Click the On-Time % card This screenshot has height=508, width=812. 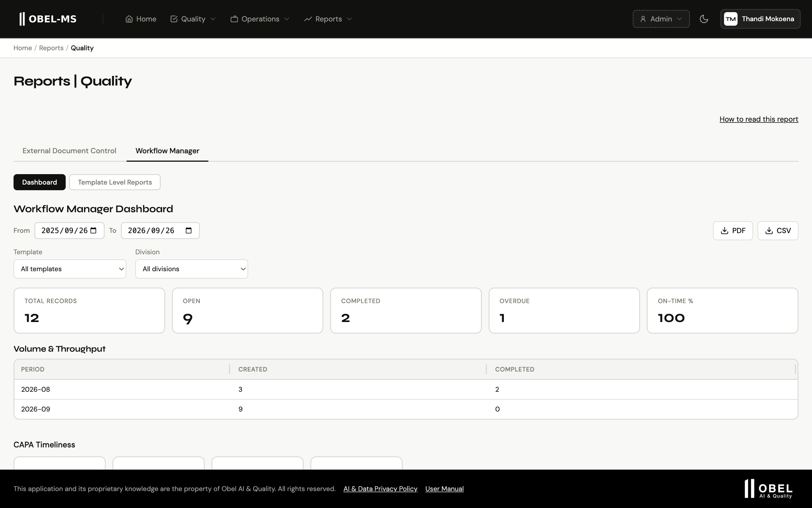pos(722,310)
